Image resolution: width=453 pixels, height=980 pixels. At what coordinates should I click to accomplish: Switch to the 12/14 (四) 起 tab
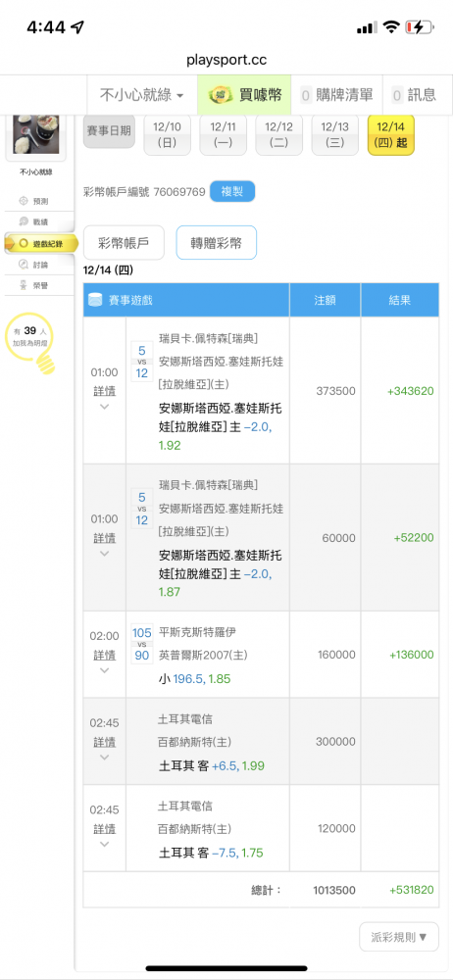(390, 134)
